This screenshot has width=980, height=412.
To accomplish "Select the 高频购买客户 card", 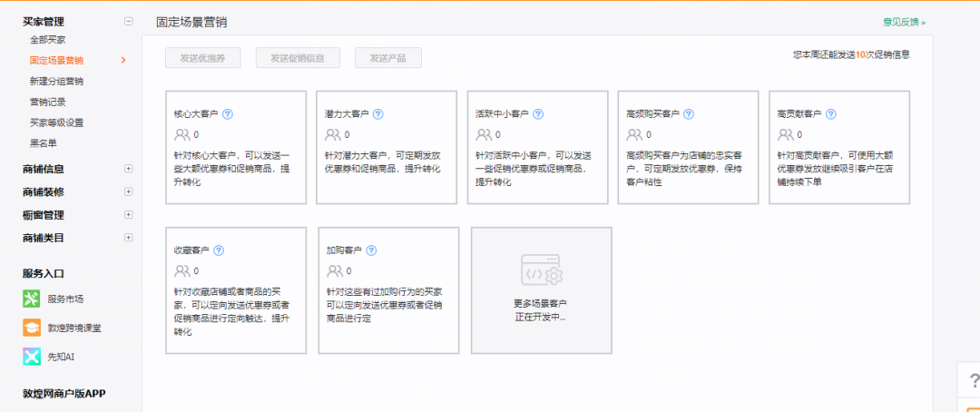I will pyautogui.click(x=688, y=148).
